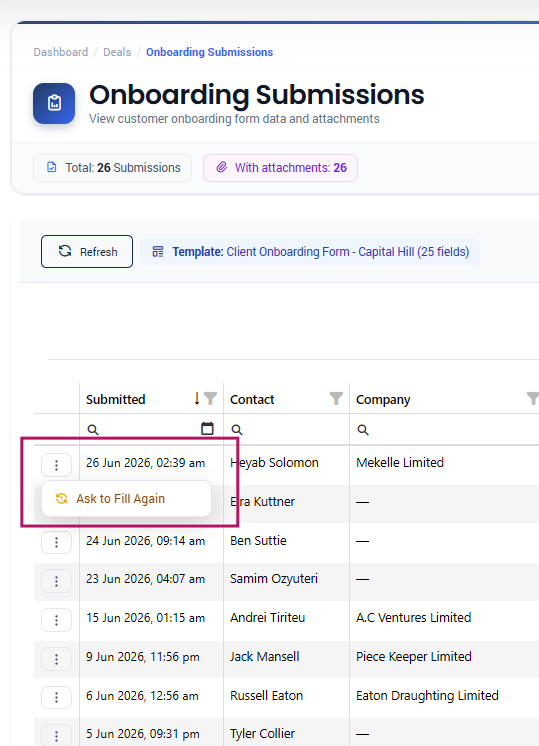Image resolution: width=539 pixels, height=746 pixels.
Task: Open actions menu for Andrei Tiriteu row
Action: tap(56, 620)
